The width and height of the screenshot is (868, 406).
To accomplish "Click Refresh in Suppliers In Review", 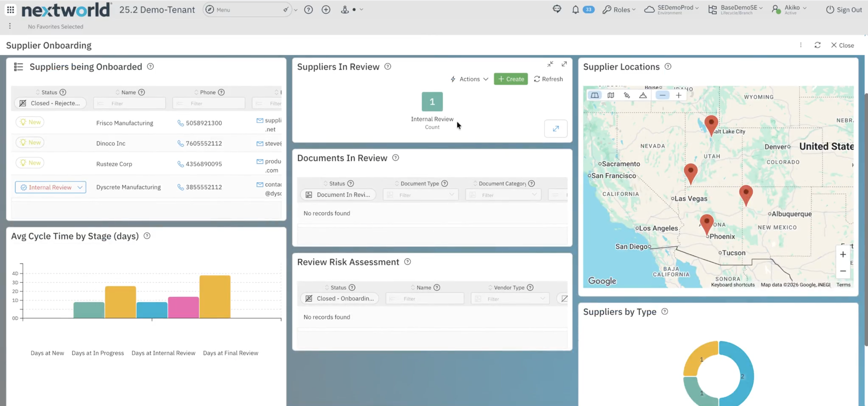I will [548, 79].
